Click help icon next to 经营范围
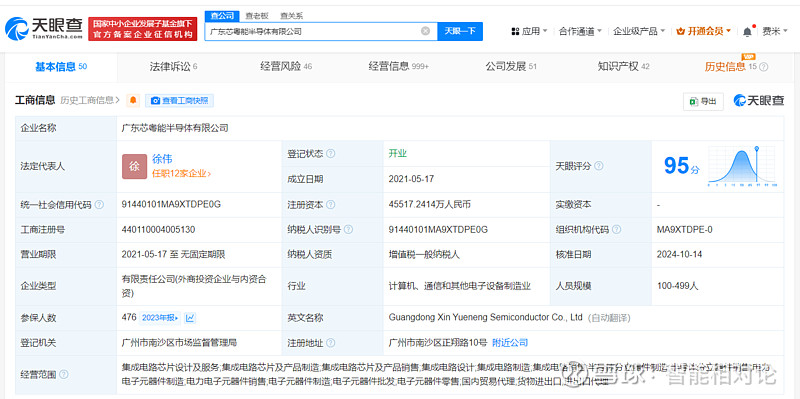The height and width of the screenshot is (399, 800). coord(63,375)
